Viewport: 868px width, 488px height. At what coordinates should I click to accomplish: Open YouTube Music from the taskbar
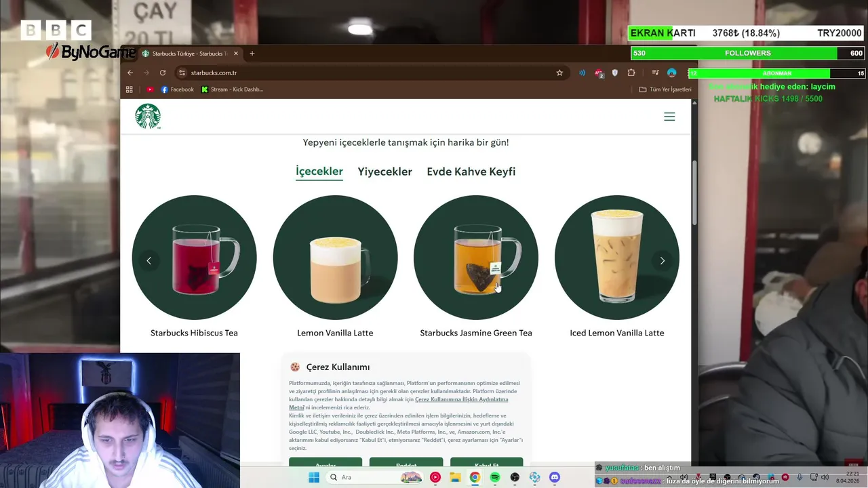[x=435, y=477]
